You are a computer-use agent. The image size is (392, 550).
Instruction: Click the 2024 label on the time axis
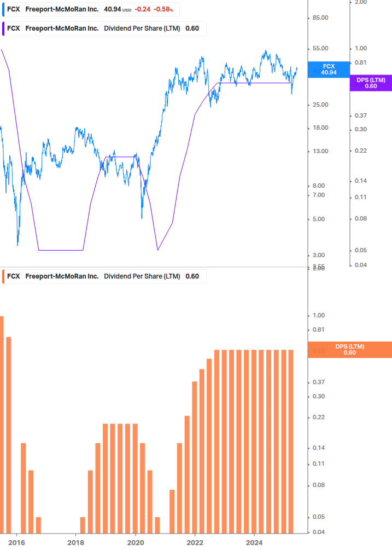coord(254,543)
